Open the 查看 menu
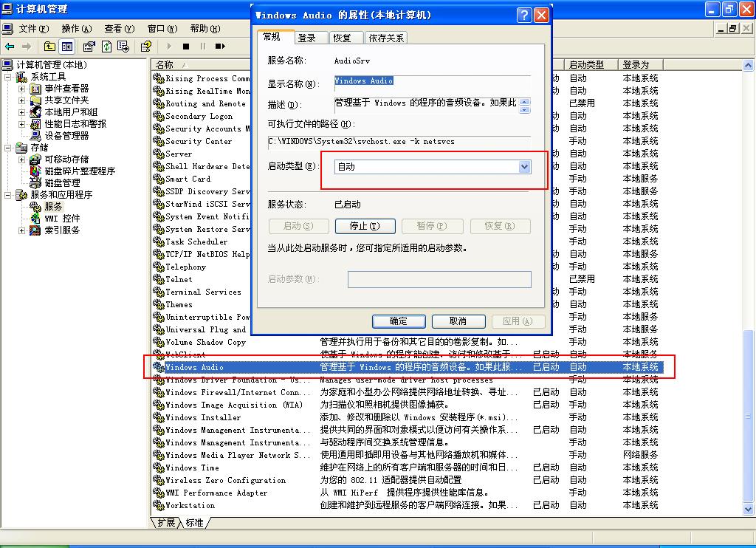 point(119,29)
